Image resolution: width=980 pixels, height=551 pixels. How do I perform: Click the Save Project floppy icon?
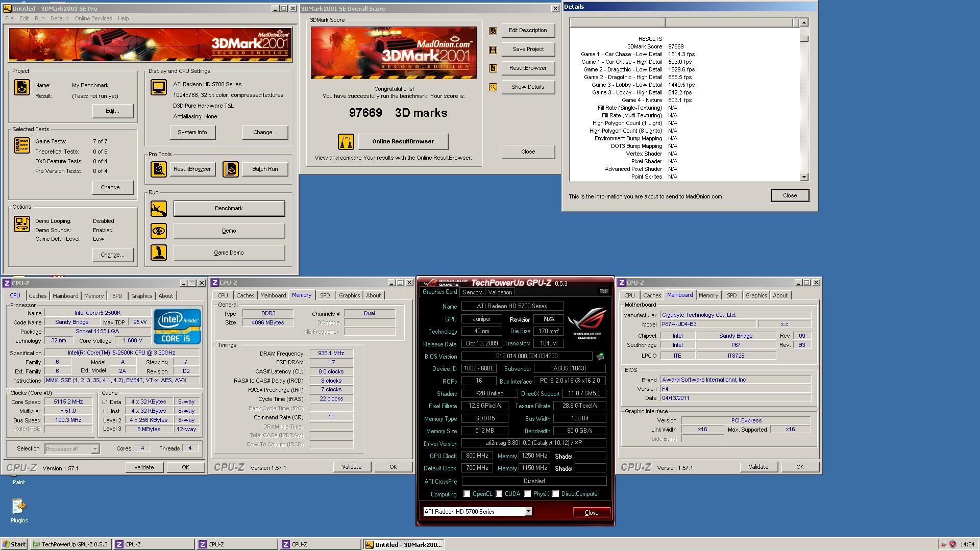(x=493, y=49)
